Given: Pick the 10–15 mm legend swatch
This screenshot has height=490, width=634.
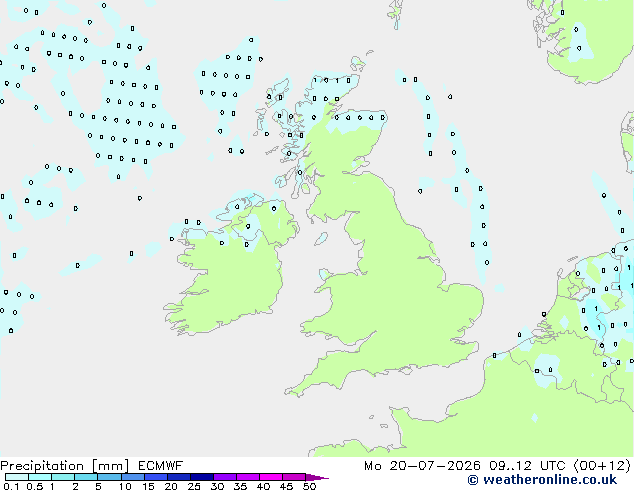Looking at the screenshot, I should coord(133,477).
